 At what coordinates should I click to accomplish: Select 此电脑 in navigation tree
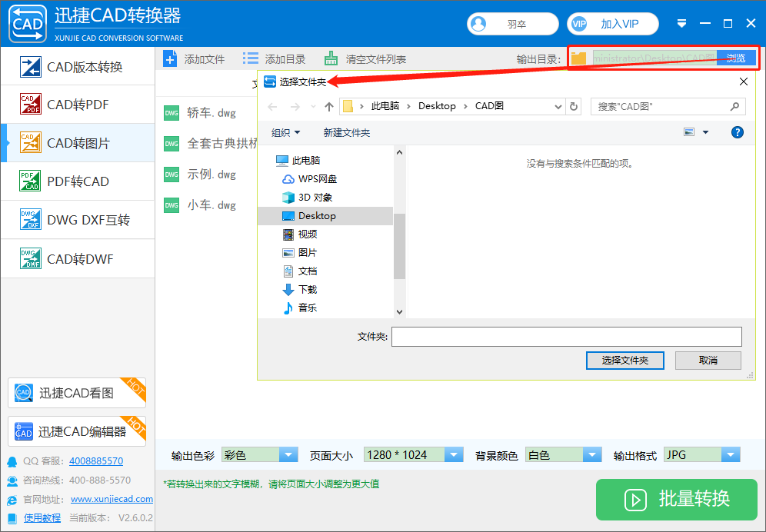[298, 160]
